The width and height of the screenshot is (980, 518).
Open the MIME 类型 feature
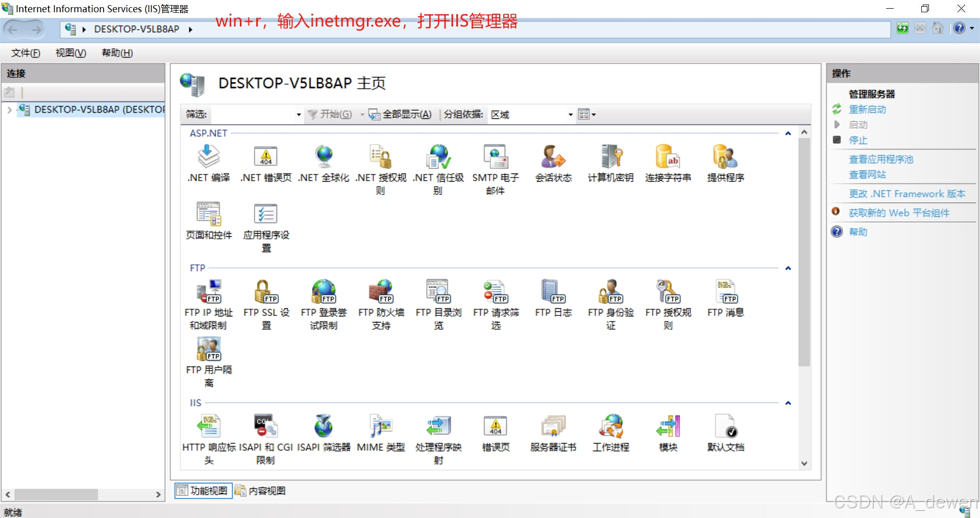point(381,433)
